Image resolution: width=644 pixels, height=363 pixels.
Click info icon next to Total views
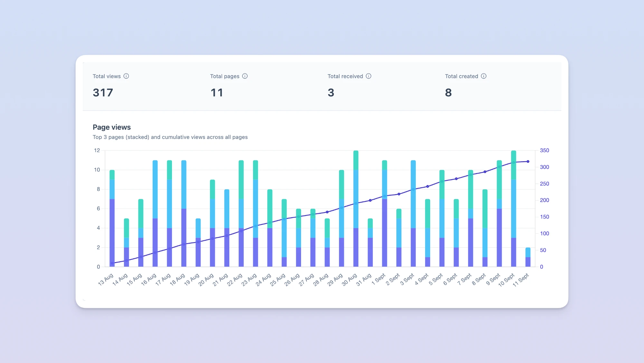(126, 76)
